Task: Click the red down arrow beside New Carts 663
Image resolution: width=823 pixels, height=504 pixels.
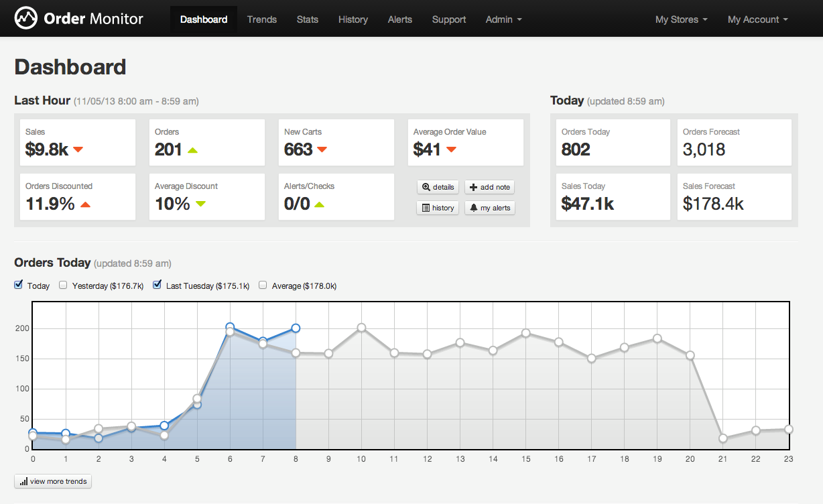Action: tap(322, 149)
